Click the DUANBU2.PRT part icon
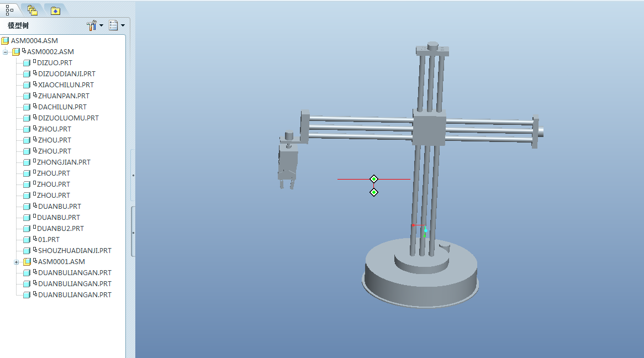The height and width of the screenshot is (358, 644). (x=27, y=229)
